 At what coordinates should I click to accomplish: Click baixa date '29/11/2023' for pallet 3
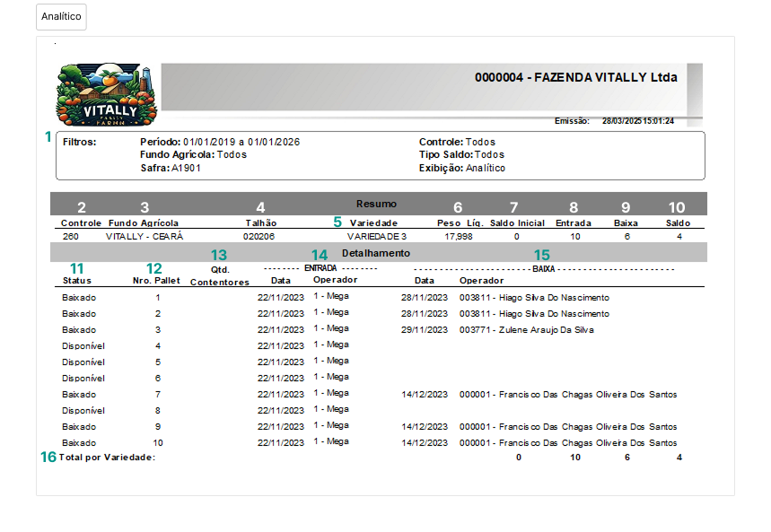point(425,330)
